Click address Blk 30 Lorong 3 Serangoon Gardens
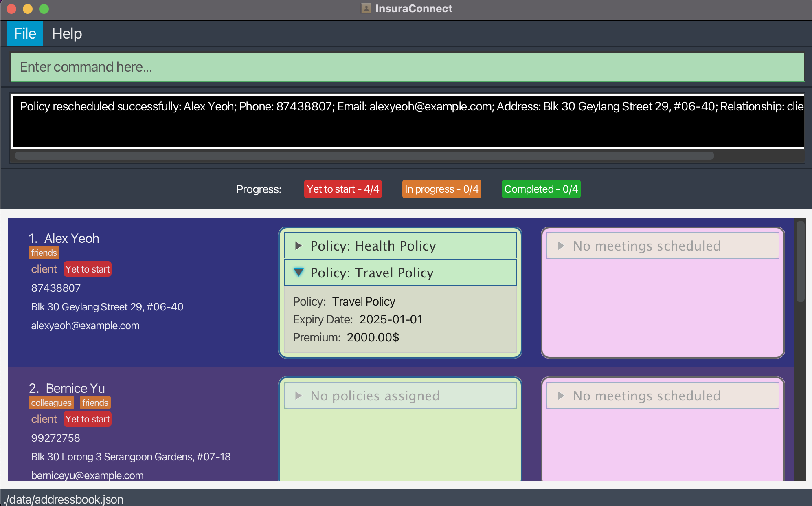 [131, 457]
